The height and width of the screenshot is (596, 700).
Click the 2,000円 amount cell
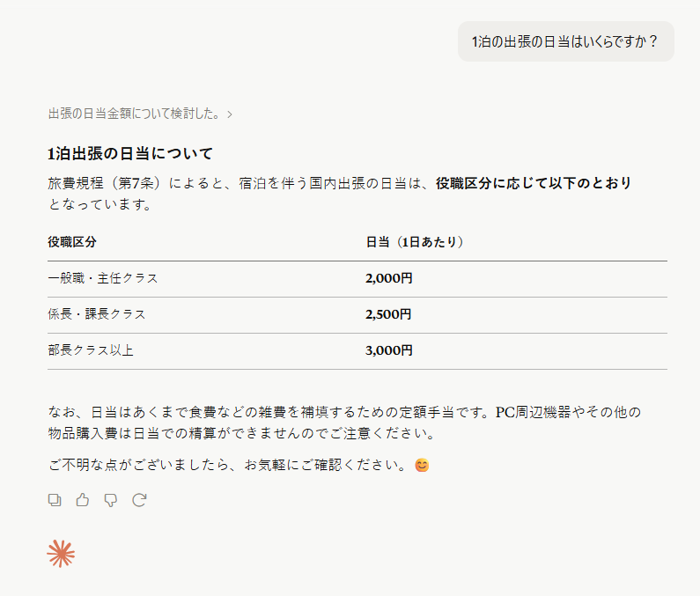click(389, 278)
